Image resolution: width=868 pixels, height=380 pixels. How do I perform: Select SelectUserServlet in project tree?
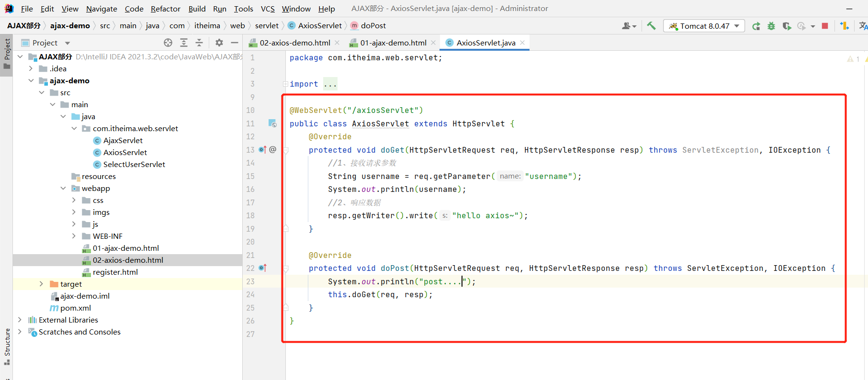134,164
